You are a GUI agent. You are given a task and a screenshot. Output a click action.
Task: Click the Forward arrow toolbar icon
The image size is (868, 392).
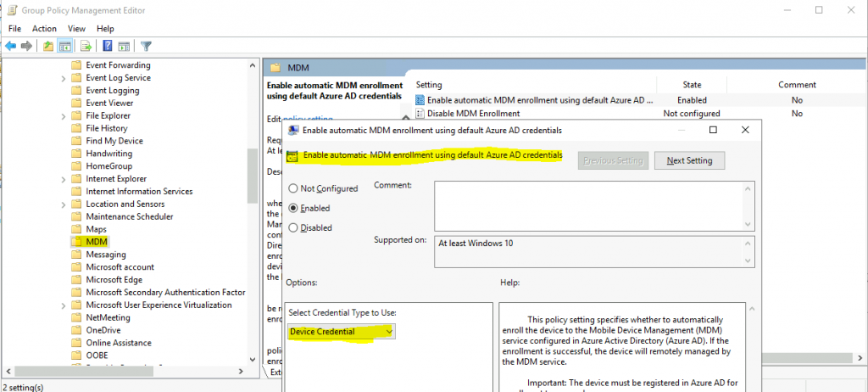click(x=26, y=46)
